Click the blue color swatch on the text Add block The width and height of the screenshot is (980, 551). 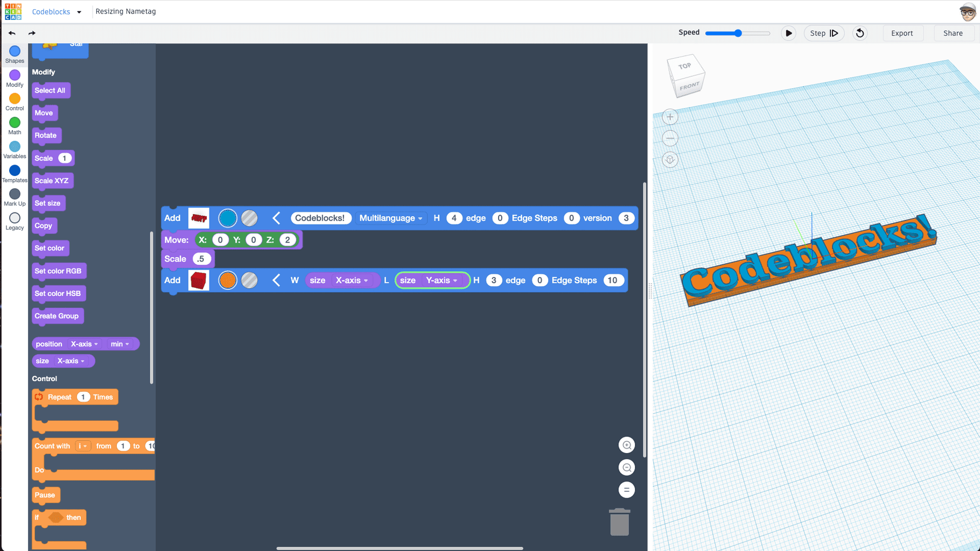(x=228, y=218)
